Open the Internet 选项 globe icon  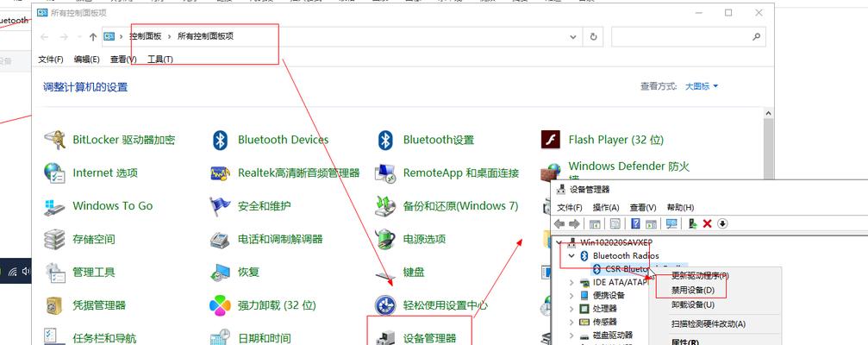(x=54, y=172)
